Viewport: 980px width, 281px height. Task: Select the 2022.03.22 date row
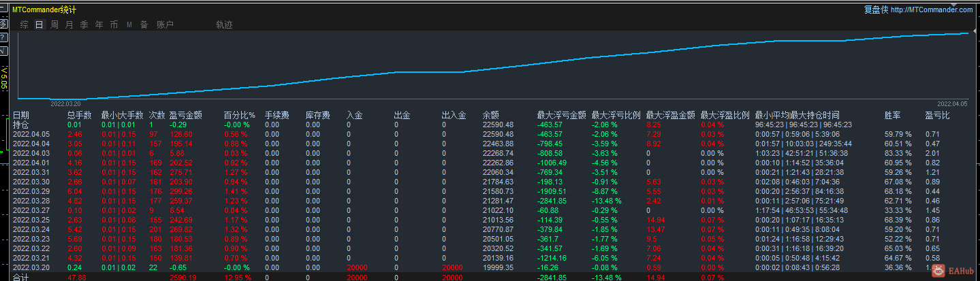click(31, 248)
